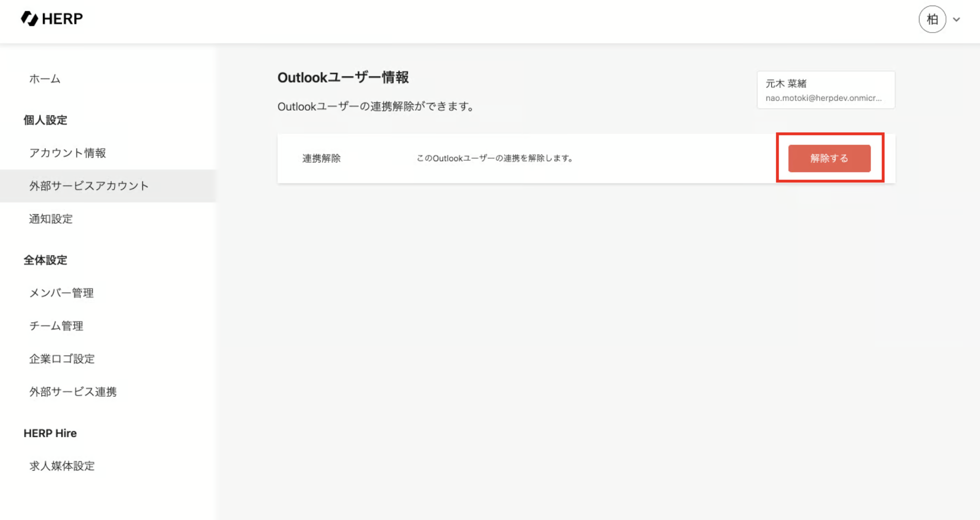Click the 連携解除 row label
Screen dimensions: 980x520
(x=321, y=159)
